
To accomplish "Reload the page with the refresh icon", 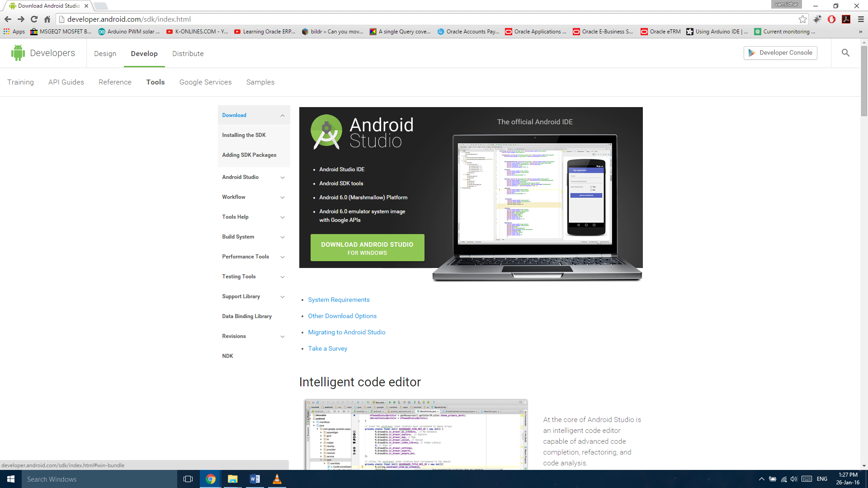I will (34, 19).
